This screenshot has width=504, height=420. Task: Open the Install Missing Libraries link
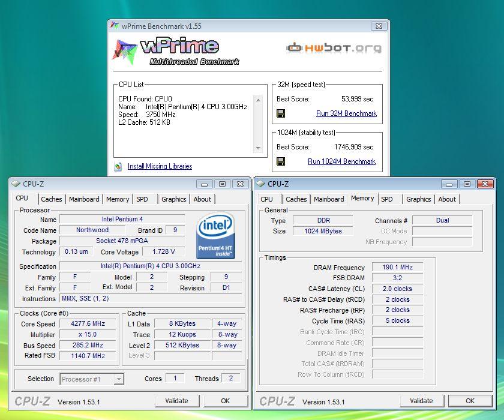(x=160, y=166)
